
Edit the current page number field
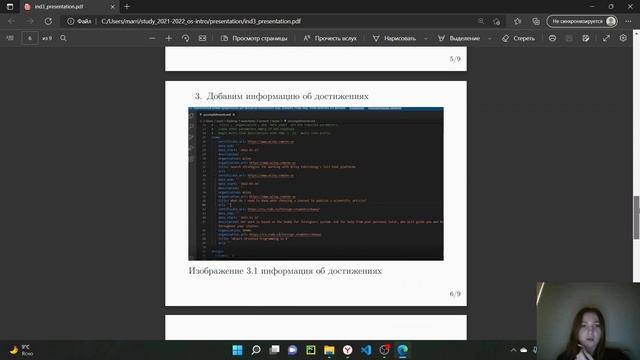(x=29, y=38)
